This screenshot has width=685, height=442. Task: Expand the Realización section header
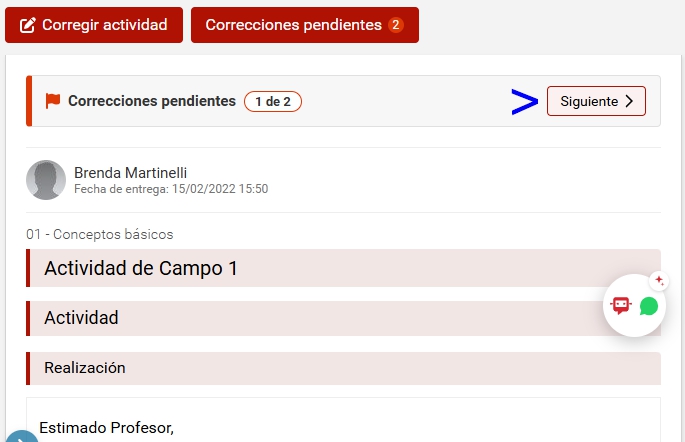pos(343,368)
